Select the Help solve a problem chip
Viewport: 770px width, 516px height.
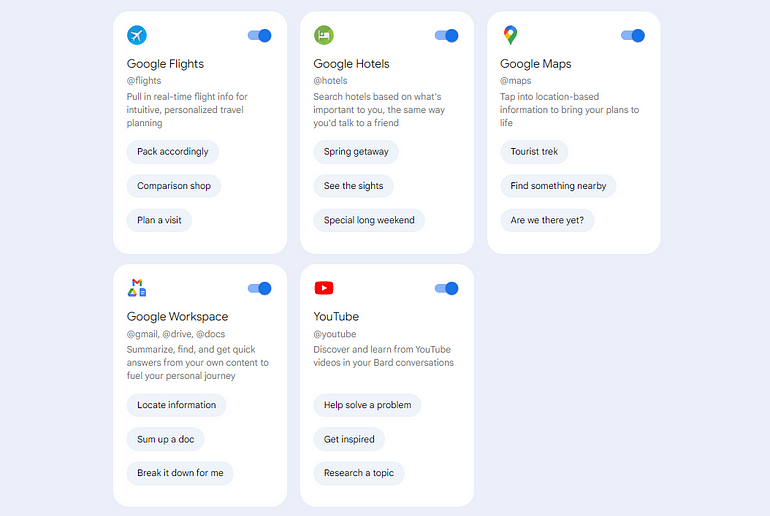(x=367, y=405)
